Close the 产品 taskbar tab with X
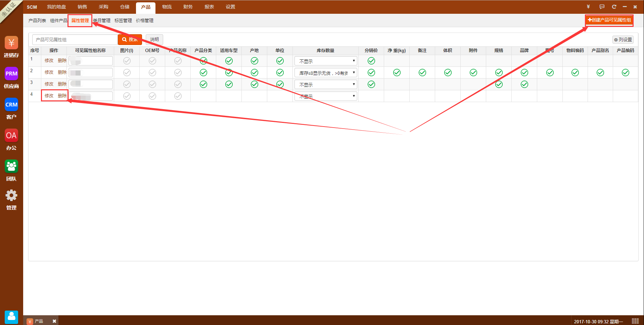The width and height of the screenshot is (644, 325). [54, 321]
